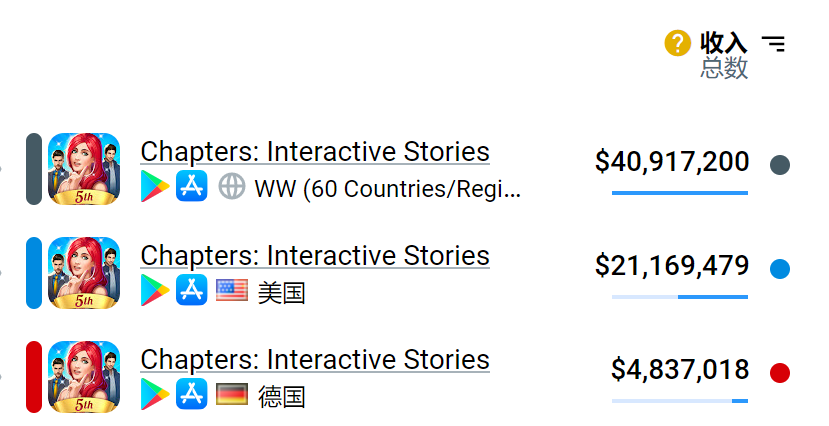Click the Google Play icon in 美国 row

coord(155,291)
